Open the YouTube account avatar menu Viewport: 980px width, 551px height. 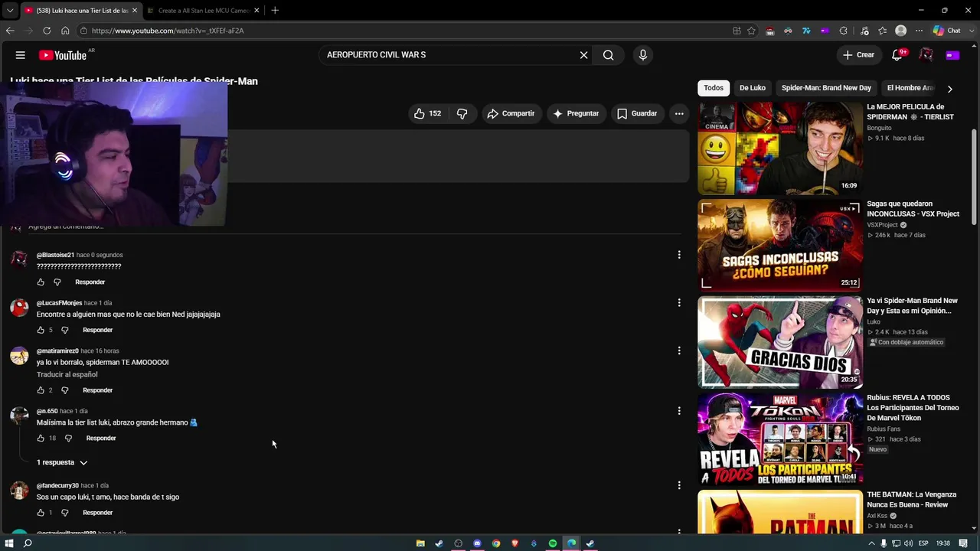click(926, 55)
